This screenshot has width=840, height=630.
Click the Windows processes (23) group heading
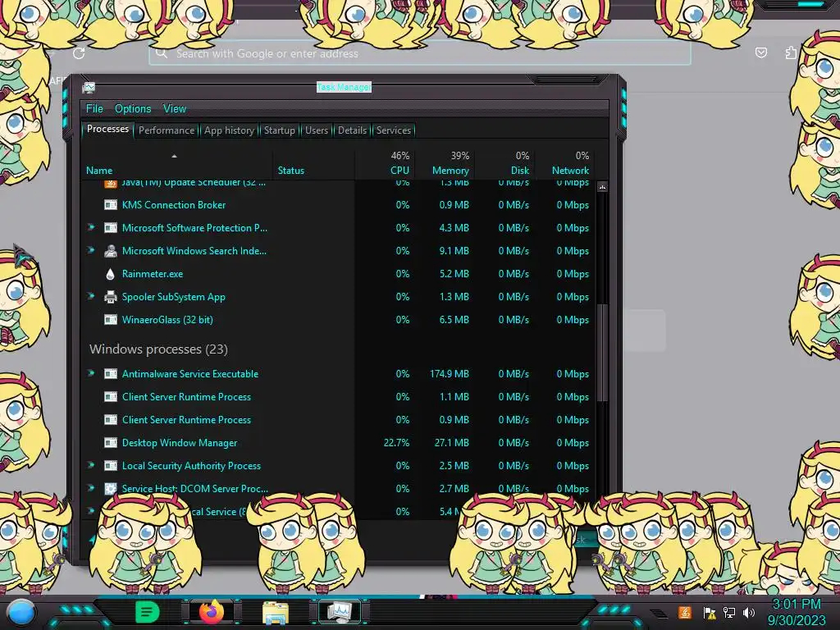tap(158, 349)
